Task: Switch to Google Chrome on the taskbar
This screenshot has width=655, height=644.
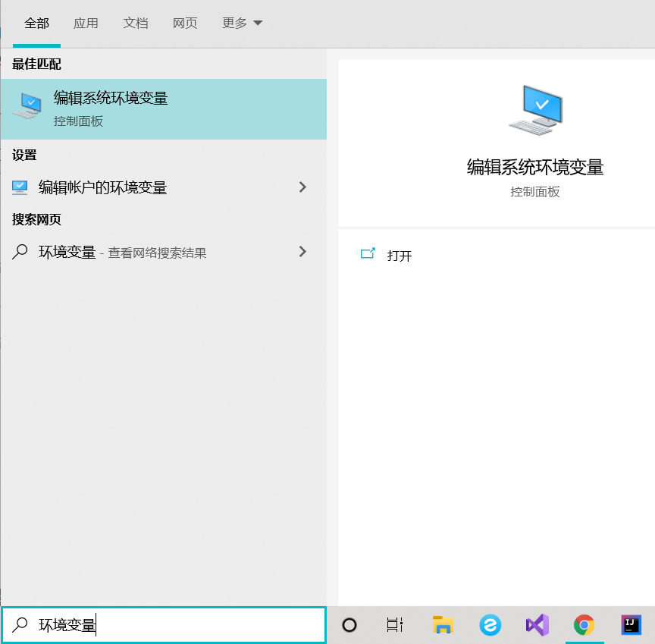Action: coord(584,625)
